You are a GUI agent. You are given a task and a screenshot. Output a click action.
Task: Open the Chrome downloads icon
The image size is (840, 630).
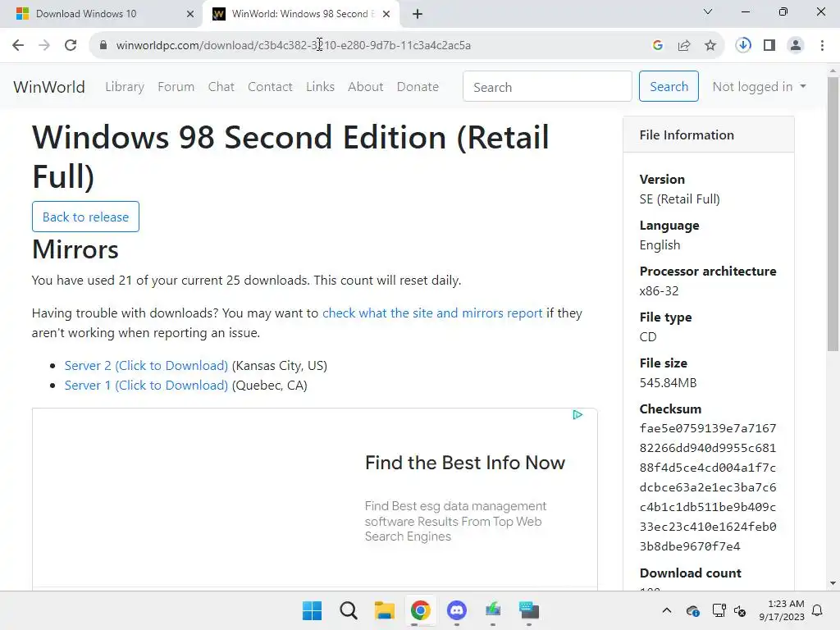743,45
